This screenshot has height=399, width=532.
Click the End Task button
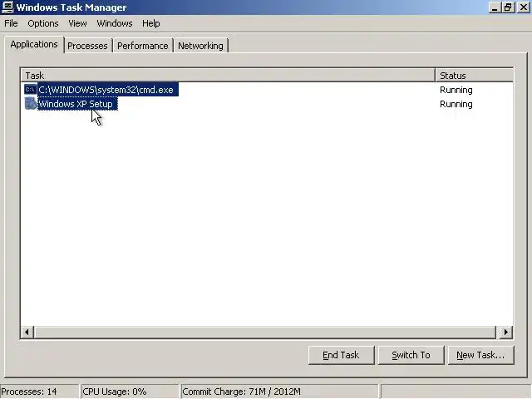click(341, 355)
